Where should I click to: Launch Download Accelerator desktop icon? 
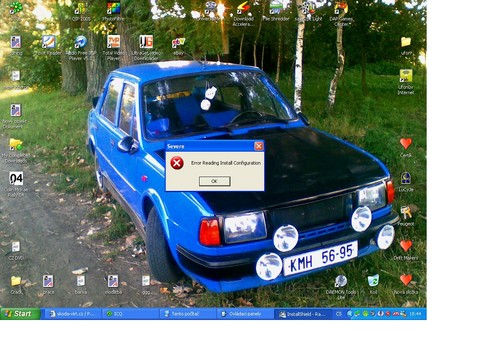(243, 13)
